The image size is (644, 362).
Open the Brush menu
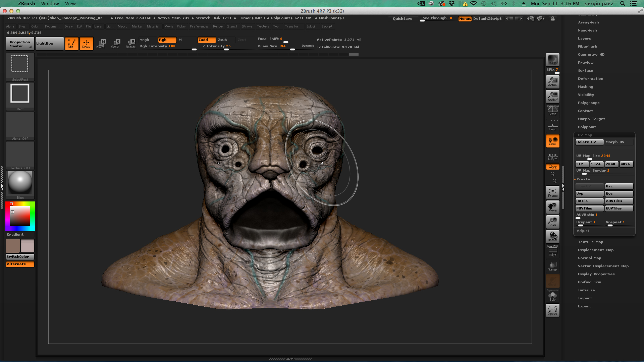point(23,26)
